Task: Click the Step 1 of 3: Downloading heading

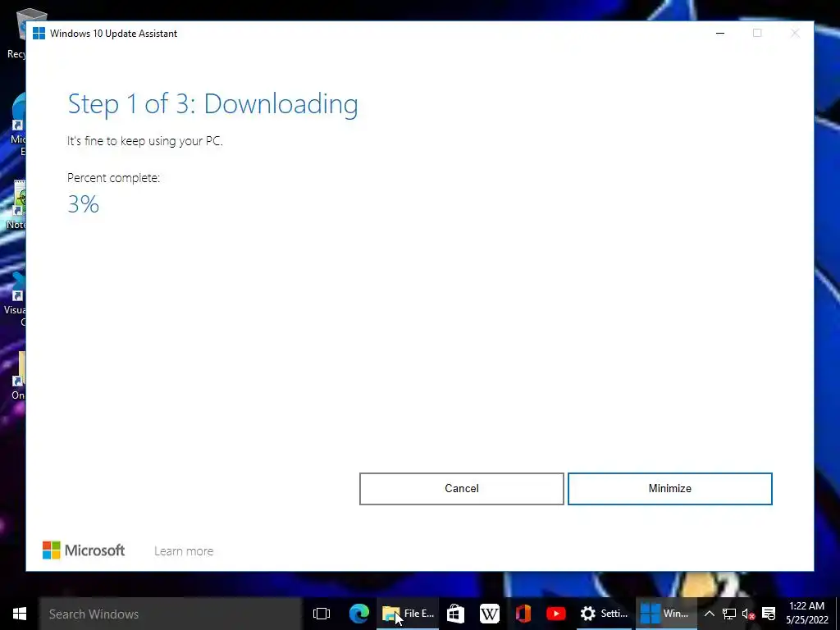Action: [212, 104]
